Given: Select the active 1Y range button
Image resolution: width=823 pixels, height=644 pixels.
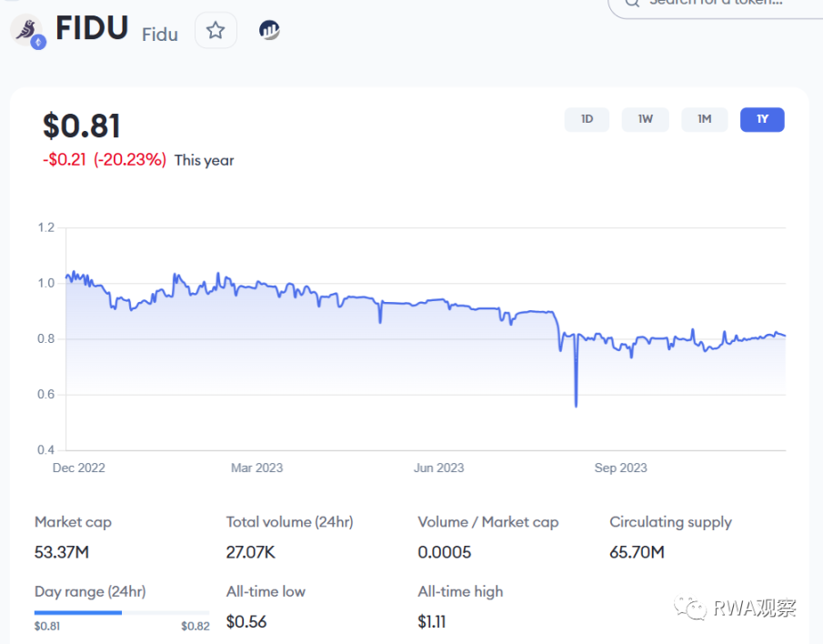Looking at the screenshot, I should (x=762, y=119).
